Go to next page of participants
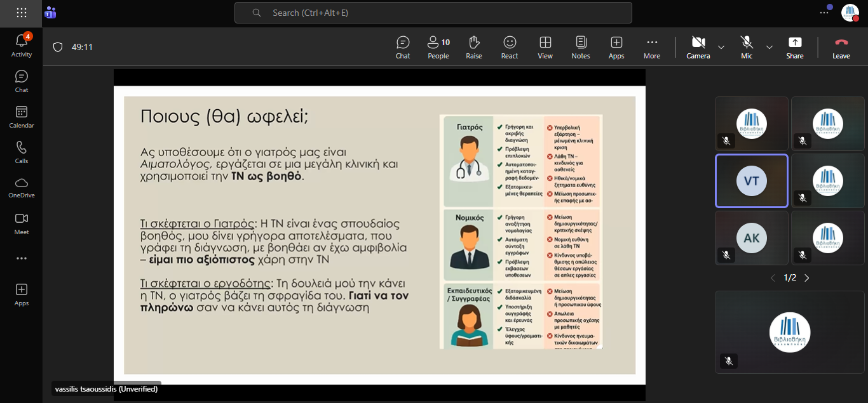 (807, 278)
